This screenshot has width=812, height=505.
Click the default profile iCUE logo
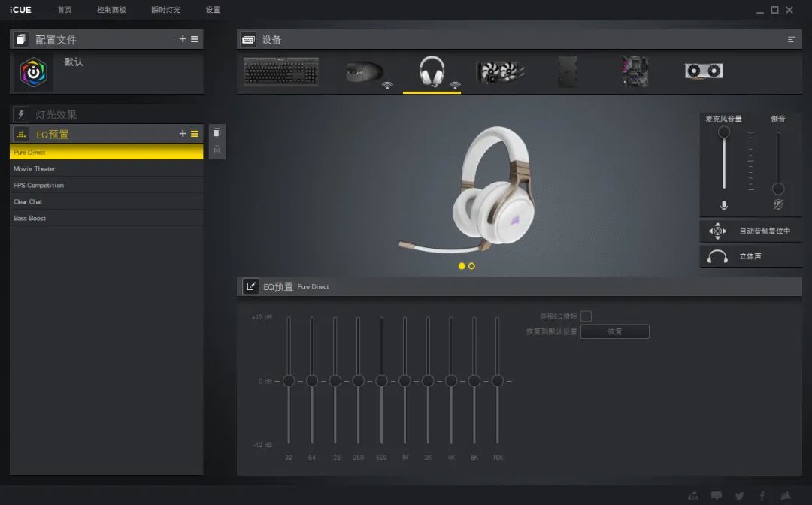click(x=34, y=72)
